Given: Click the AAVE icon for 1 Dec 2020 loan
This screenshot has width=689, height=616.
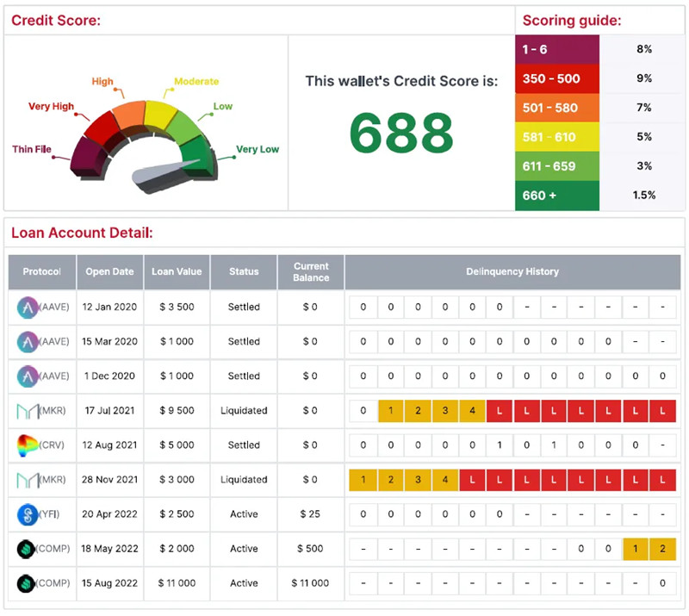Looking at the screenshot, I should coord(28,376).
